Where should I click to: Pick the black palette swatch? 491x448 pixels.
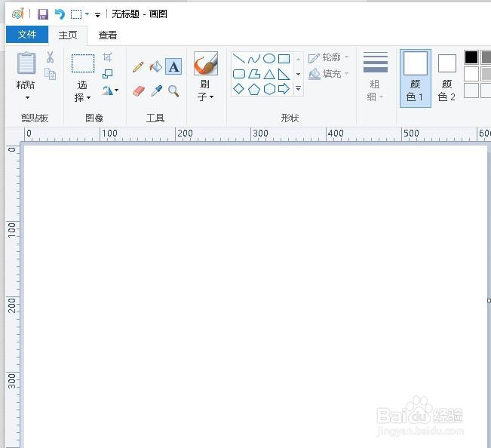471,57
